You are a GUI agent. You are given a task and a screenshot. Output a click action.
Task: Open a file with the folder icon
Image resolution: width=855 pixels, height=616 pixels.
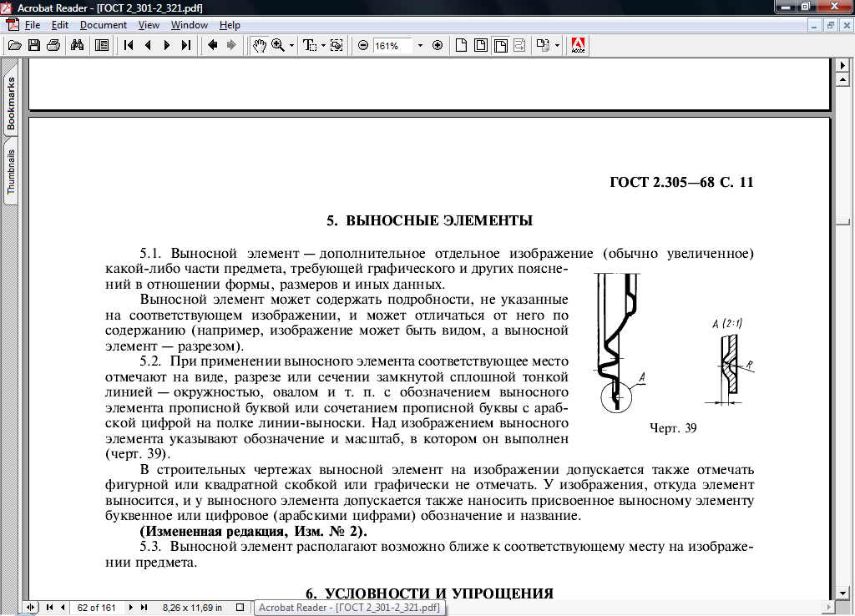pos(15,45)
